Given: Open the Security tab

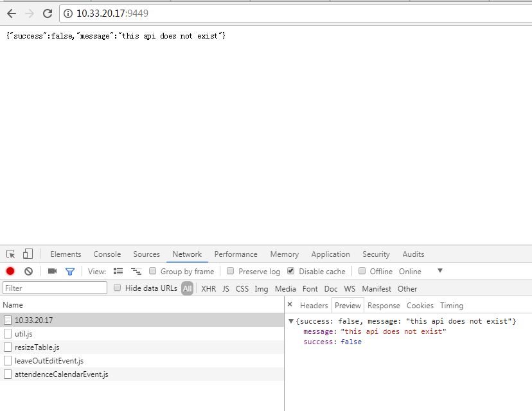Looking at the screenshot, I should click(376, 254).
